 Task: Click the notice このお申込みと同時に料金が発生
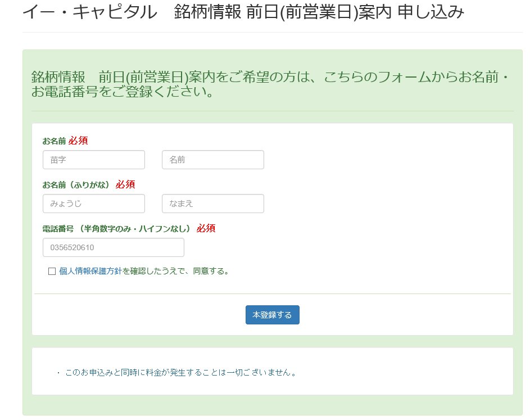(181, 372)
